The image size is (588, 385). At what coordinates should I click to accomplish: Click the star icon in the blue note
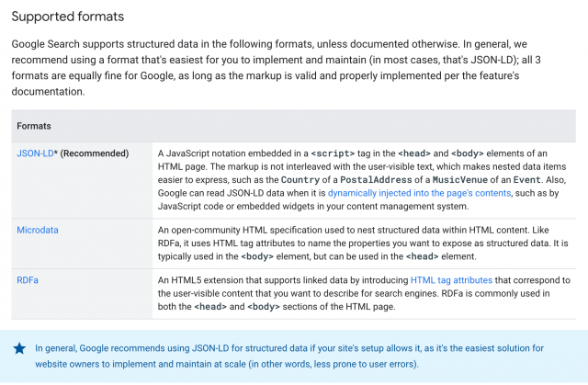[x=19, y=349]
